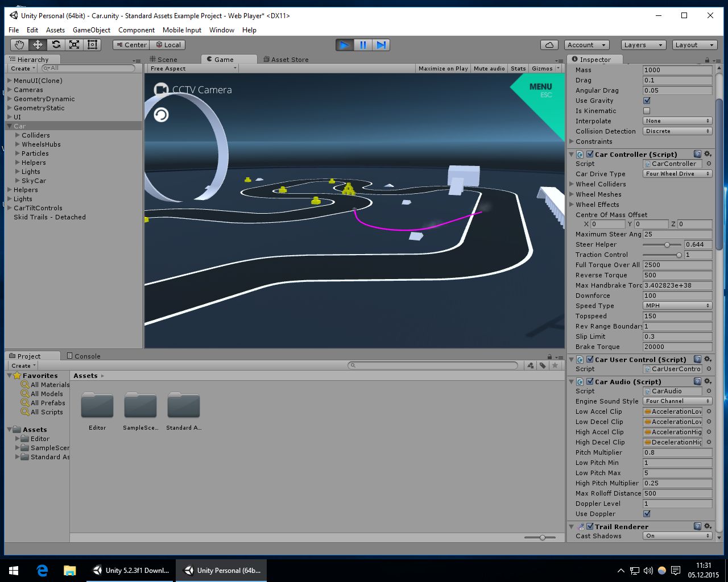This screenshot has width=728, height=582.
Task: Open the Component menu
Action: click(x=136, y=30)
